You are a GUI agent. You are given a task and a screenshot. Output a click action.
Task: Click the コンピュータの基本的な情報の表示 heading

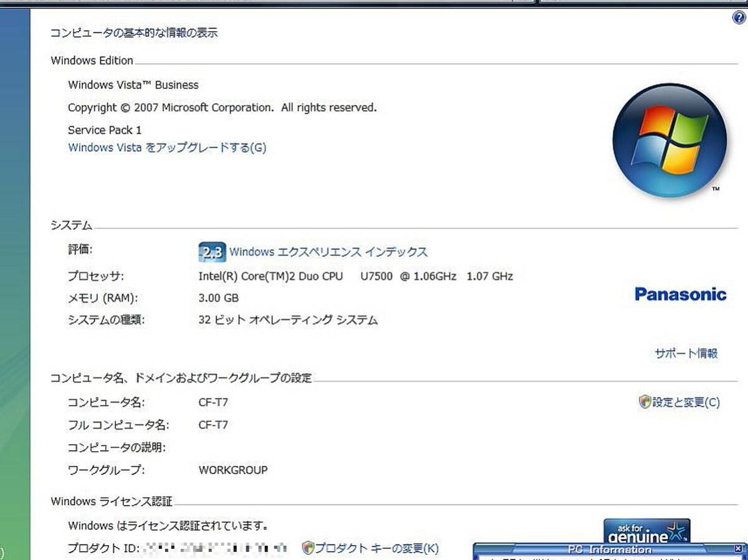click(x=134, y=33)
